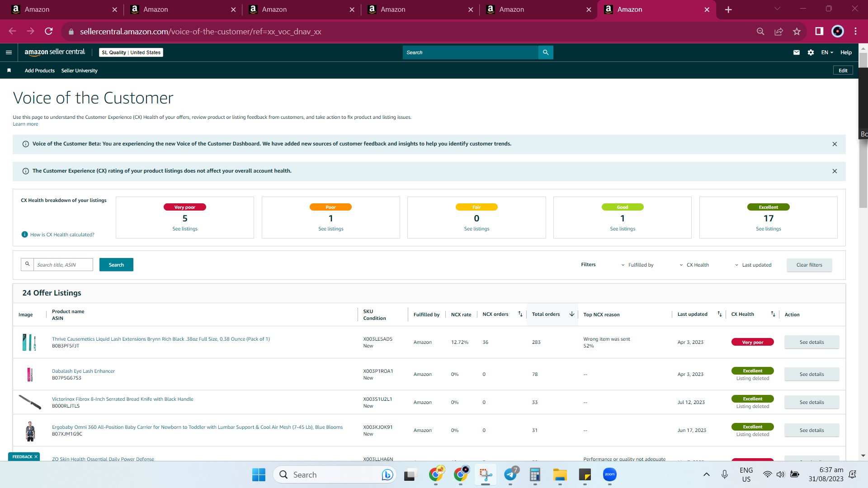Open the Learn more link
This screenshot has width=868, height=488.
[25, 124]
